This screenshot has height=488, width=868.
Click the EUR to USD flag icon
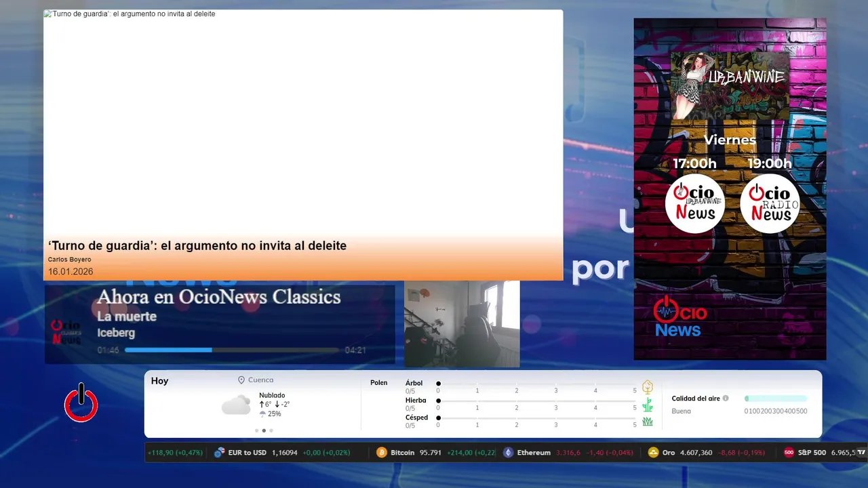(219, 452)
